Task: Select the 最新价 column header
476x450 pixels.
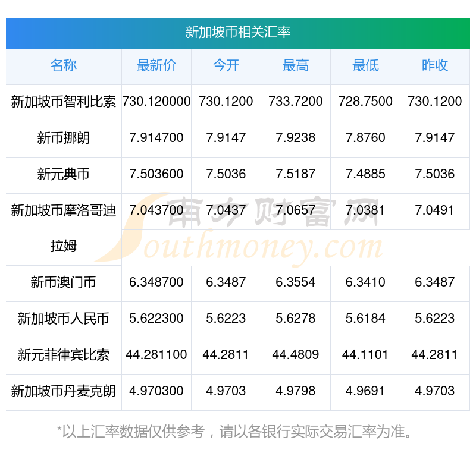Action: coord(156,65)
